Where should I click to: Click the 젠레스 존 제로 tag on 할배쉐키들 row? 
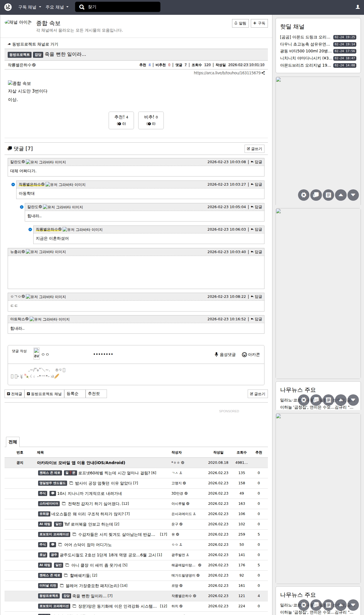click(50, 575)
